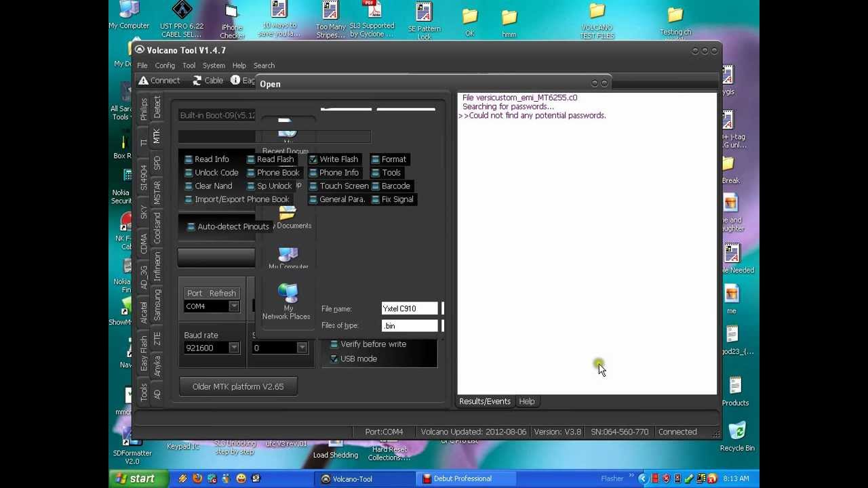Screen dimensions: 868x488
Task: Click the Volcano Tool title bar logo
Action: 139,50
